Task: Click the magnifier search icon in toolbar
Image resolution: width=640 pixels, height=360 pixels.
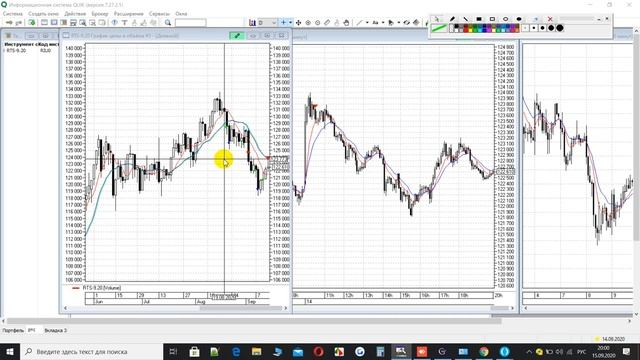Action: coord(168,22)
